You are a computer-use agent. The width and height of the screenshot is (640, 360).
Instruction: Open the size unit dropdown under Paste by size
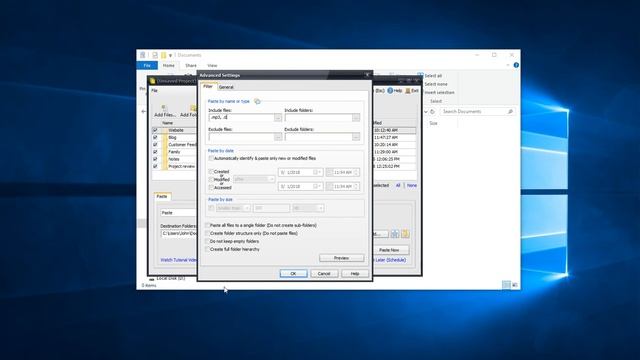pyautogui.click(x=308, y=208)
